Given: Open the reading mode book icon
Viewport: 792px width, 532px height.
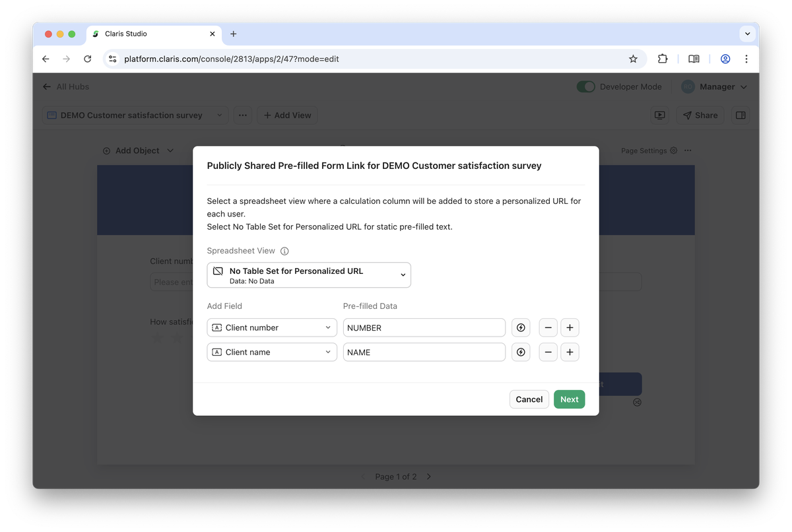Looking at the screenshot, I should [694, 59].
